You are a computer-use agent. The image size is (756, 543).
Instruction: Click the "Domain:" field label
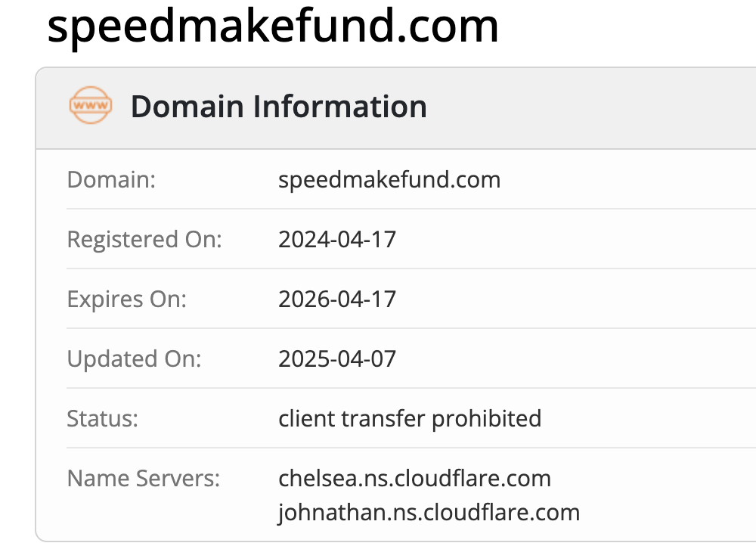[112, 180]
